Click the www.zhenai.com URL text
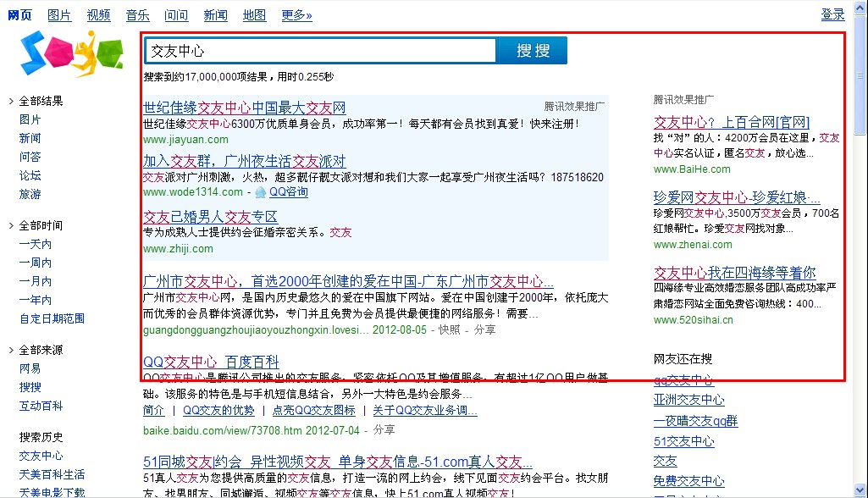Image resolution: width=868 pixels, height=498 pixels. point(693,245)
